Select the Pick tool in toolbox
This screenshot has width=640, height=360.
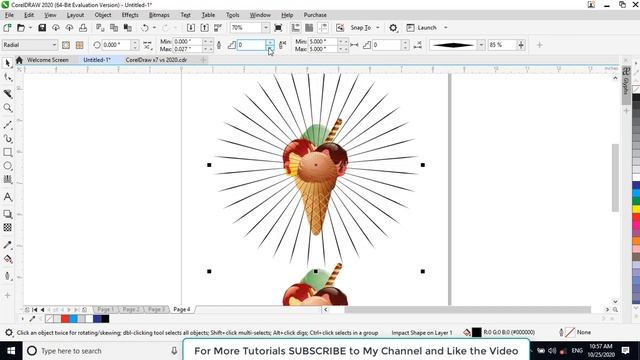point(7,63)
